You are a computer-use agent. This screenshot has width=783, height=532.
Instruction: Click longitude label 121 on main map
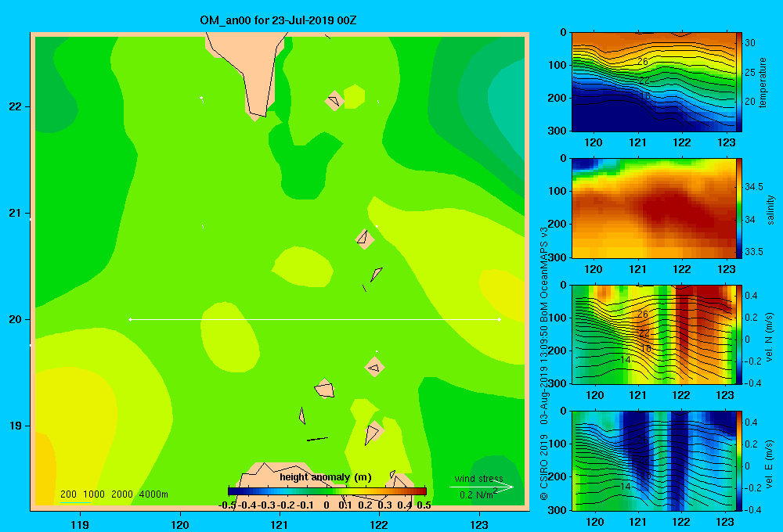pos(280,524)
